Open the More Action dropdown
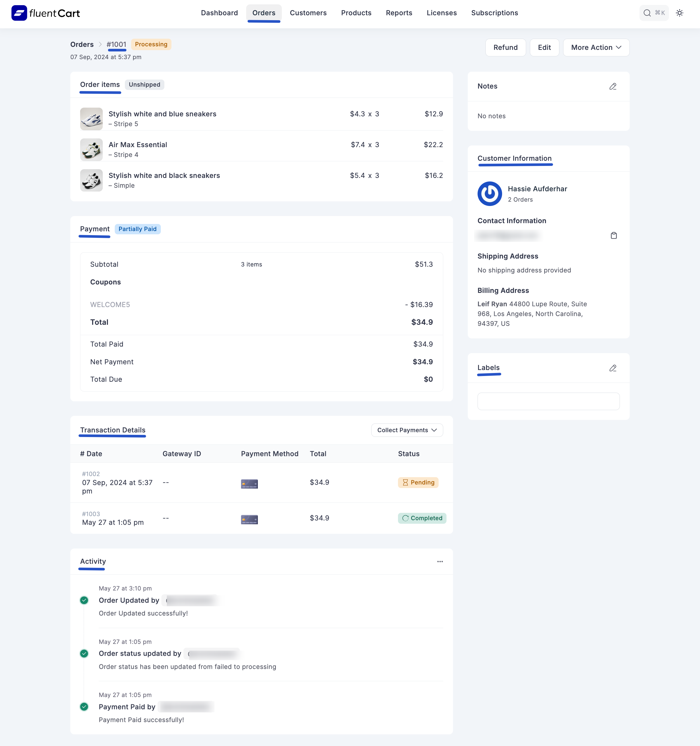This screenshot has height=746, width=700. [596, 47]
